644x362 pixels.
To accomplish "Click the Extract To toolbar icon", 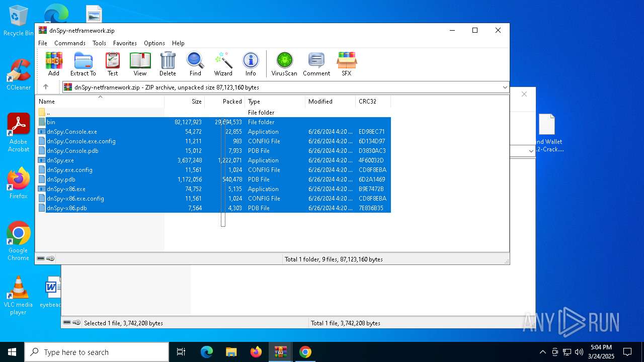I will coord(83,64).
